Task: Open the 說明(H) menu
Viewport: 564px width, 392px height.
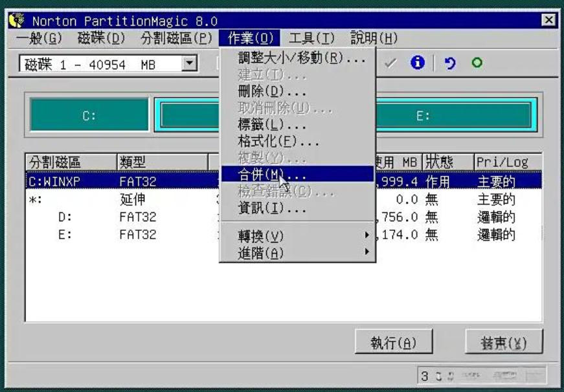Action: [x=374, y=38]
